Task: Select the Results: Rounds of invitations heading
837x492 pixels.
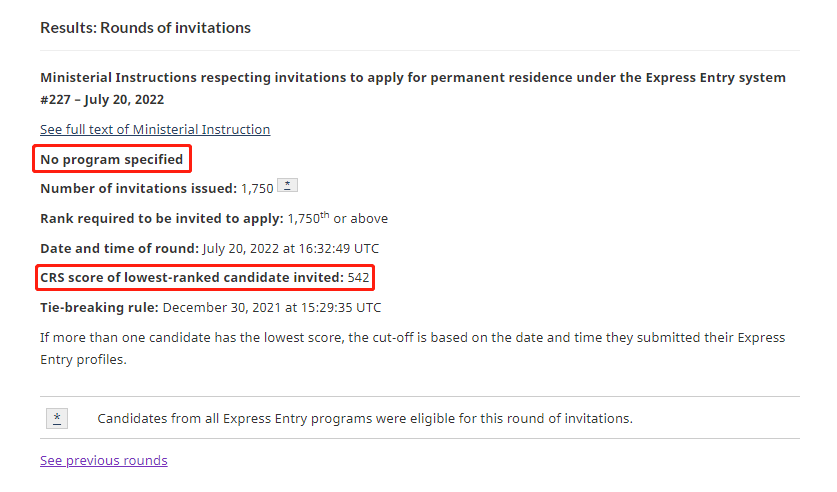Action: [145, 28]
